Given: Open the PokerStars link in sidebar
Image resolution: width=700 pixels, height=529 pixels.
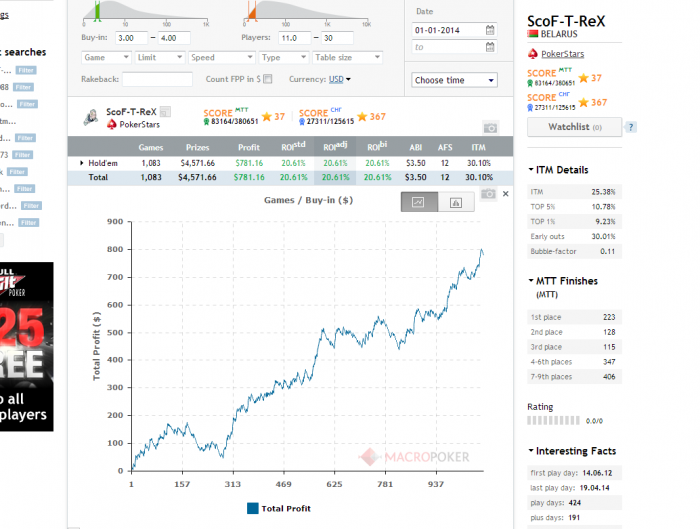Looking at the screenshot, I should tap(562, 54).
